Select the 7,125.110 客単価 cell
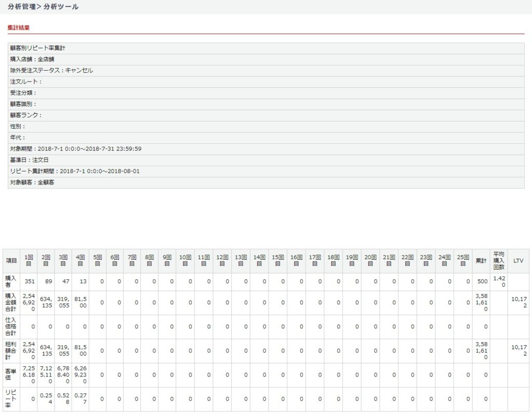Image resolution: width=532 pixels, height=415 pixels. pyautogui.click(x=46, y=375)
